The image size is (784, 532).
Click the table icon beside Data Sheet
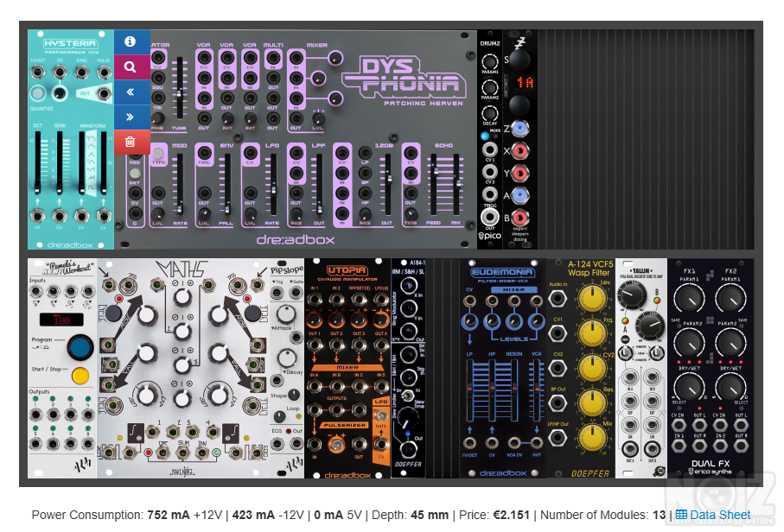pos(681,516)
